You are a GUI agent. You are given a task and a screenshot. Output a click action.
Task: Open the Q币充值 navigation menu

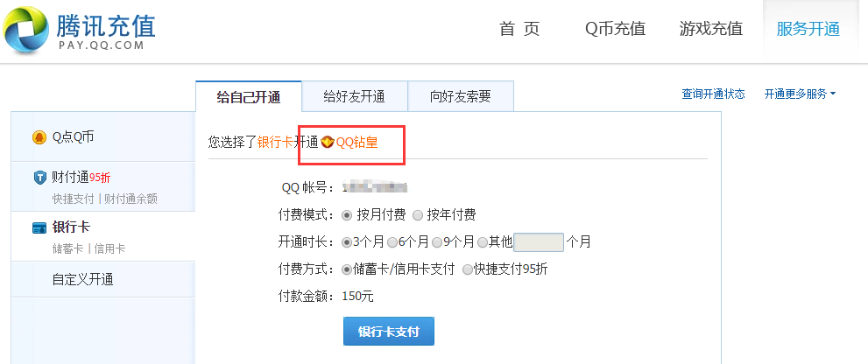click(615, 29)
